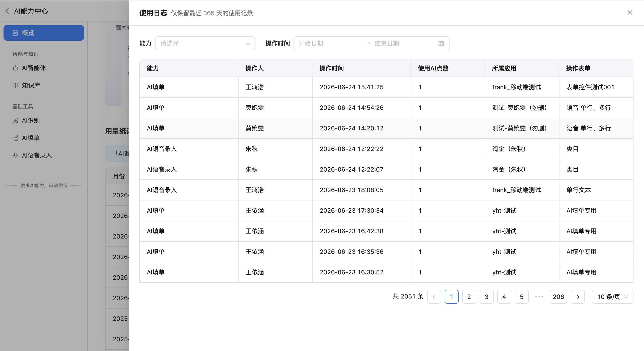Open the 概览 menu item

(44, 33)
